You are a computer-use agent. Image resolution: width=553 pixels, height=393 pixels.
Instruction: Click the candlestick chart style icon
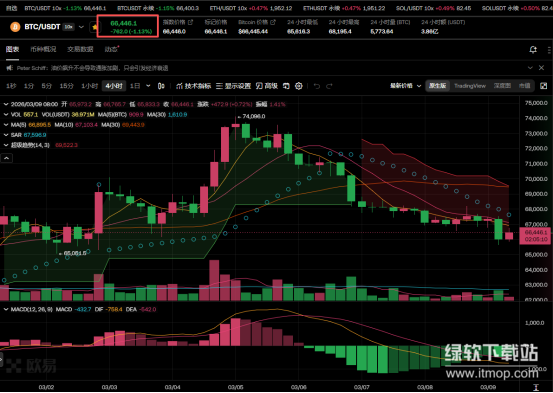point(161,86)
